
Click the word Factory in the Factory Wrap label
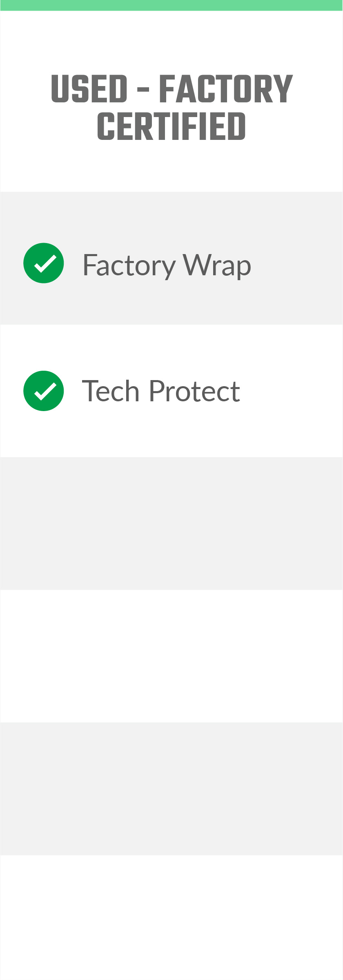[x=129, y=265]
